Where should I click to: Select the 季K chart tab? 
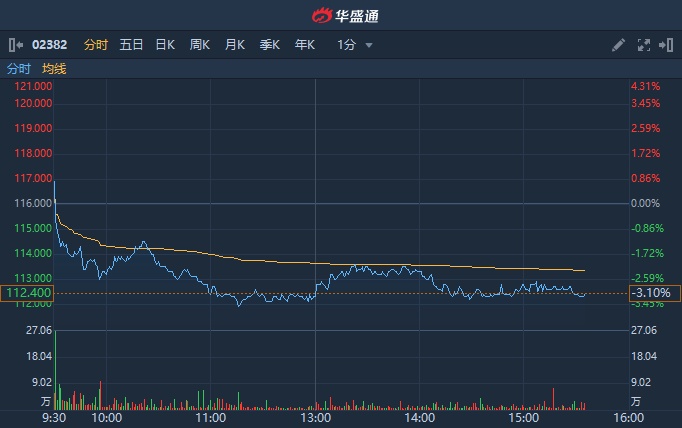pyautogui.click(x=270, y=45)
